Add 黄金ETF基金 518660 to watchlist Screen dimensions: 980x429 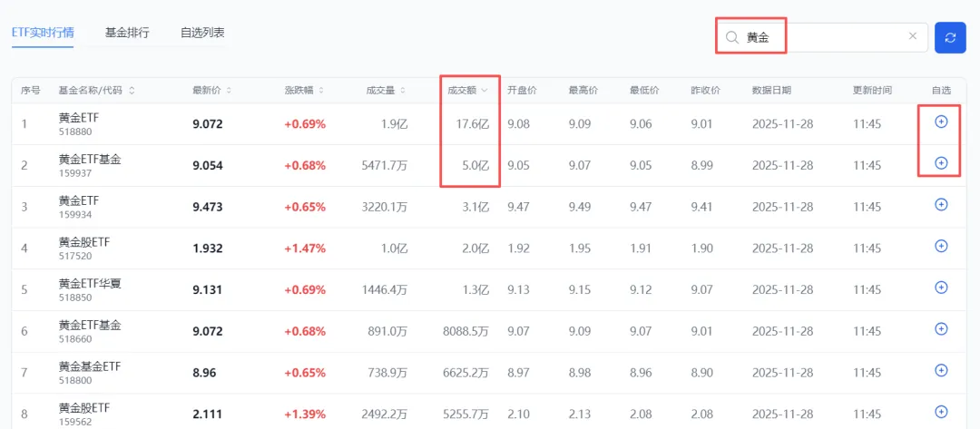point(941,328)
